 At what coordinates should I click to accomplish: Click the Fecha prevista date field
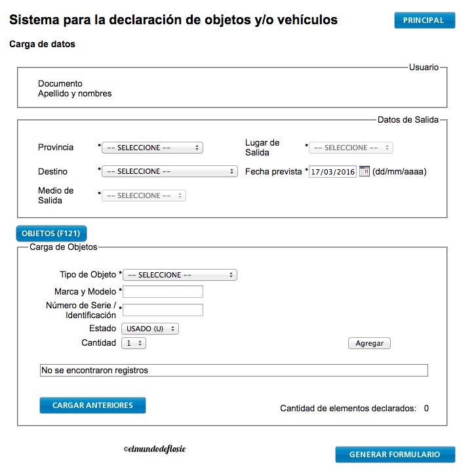pos(332,172)
